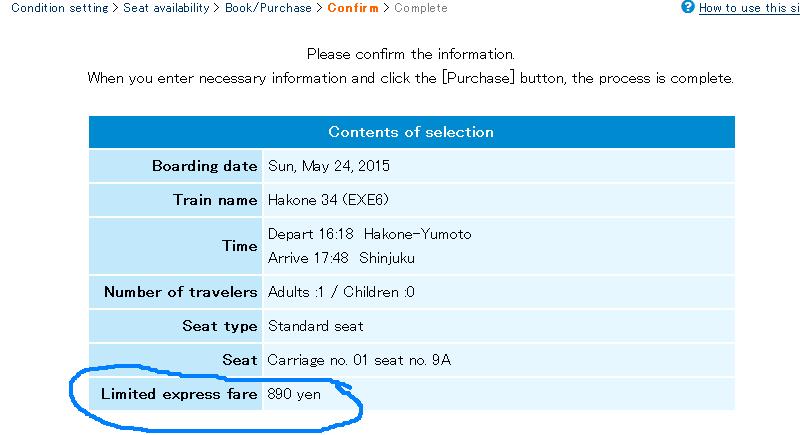
Task: Select the date Sun, May 24, 2015
Action: point(328,166)
